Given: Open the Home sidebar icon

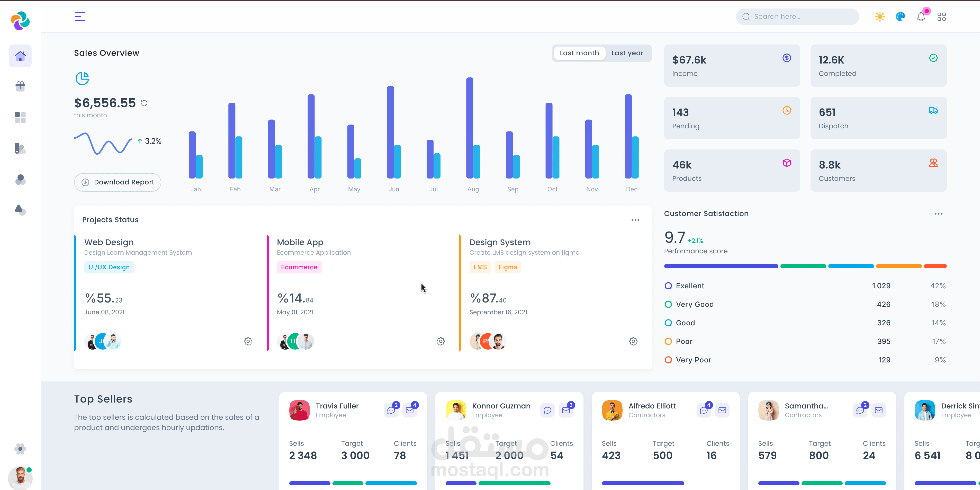Looking at the screenshot, I should click(x=20, y=56).
